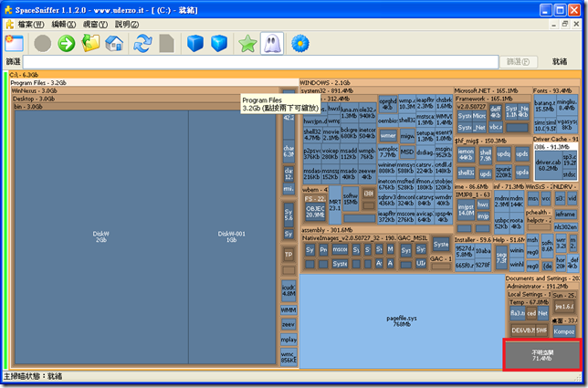
Task: Click the Framework - 165.1Mb header
Action: point(492,99)
